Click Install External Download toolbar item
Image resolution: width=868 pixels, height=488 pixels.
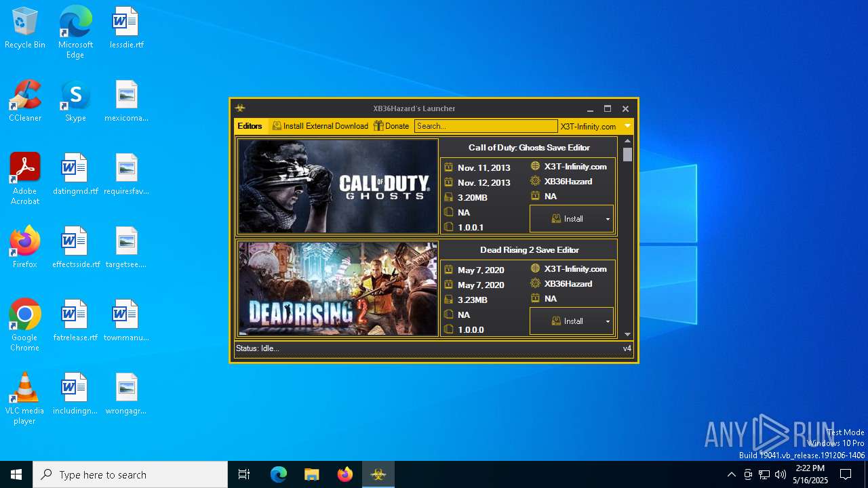320,126
